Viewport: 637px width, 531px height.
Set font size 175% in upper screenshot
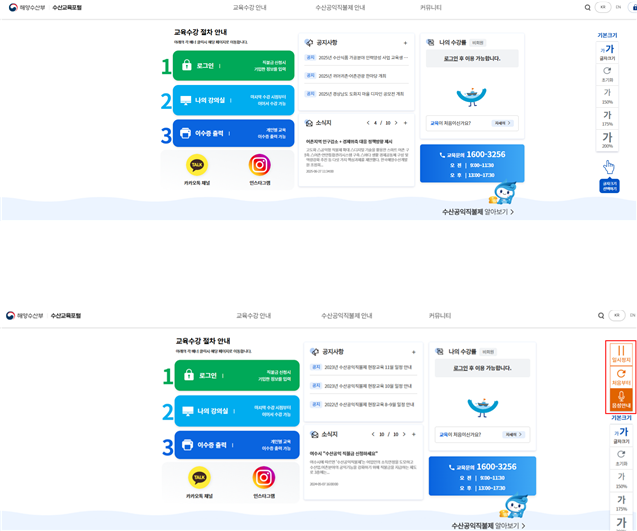click(x=607, y=118)
